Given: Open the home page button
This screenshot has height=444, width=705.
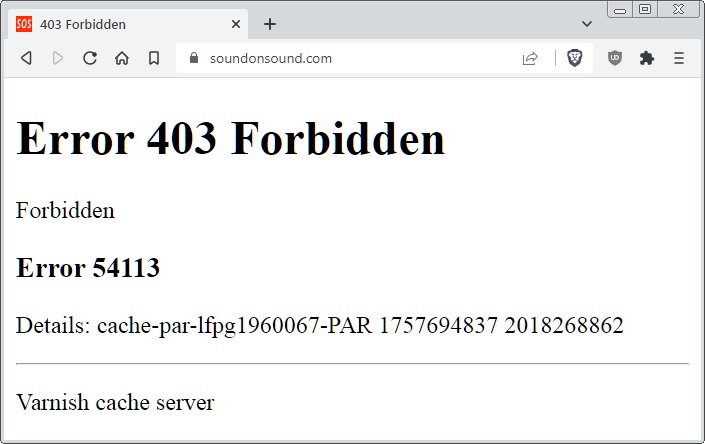Looking at the screenshot, I should coord(122,58).
